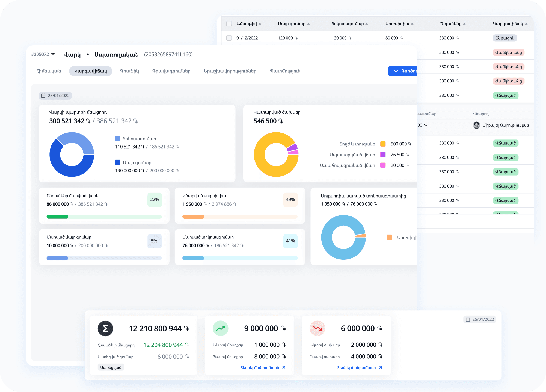Click avatar of Միքայել Հարությունյան
The width and height of the screenshot is (546, 392).
pos(476,125)
